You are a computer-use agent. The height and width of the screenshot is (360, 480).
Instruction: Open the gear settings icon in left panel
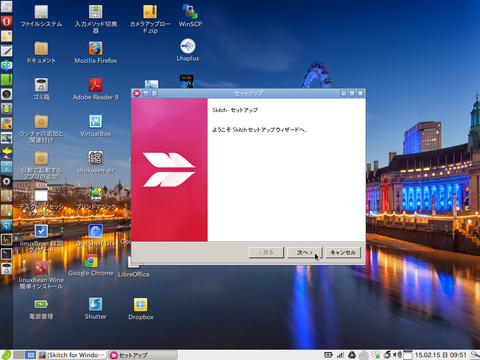(x=6, y=181)
